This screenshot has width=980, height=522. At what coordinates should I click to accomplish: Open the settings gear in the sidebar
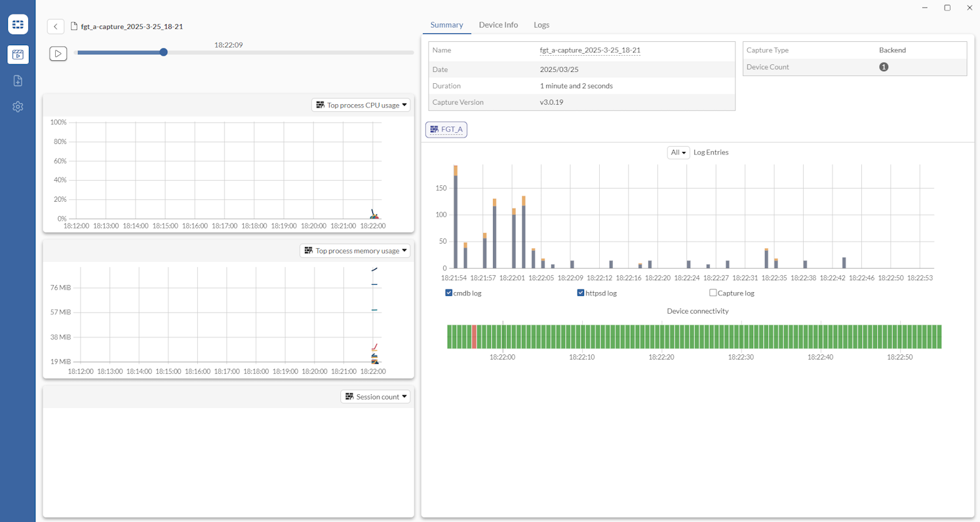[18, 106]
